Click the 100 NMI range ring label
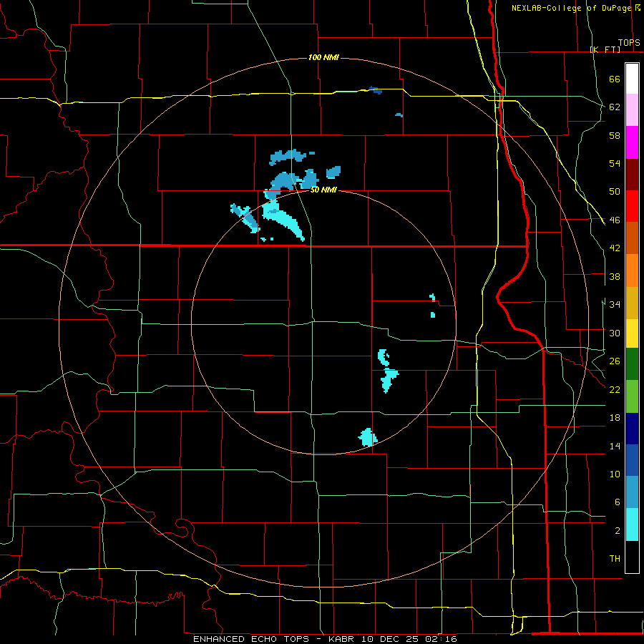644x644 pixels. coord(323,57)
